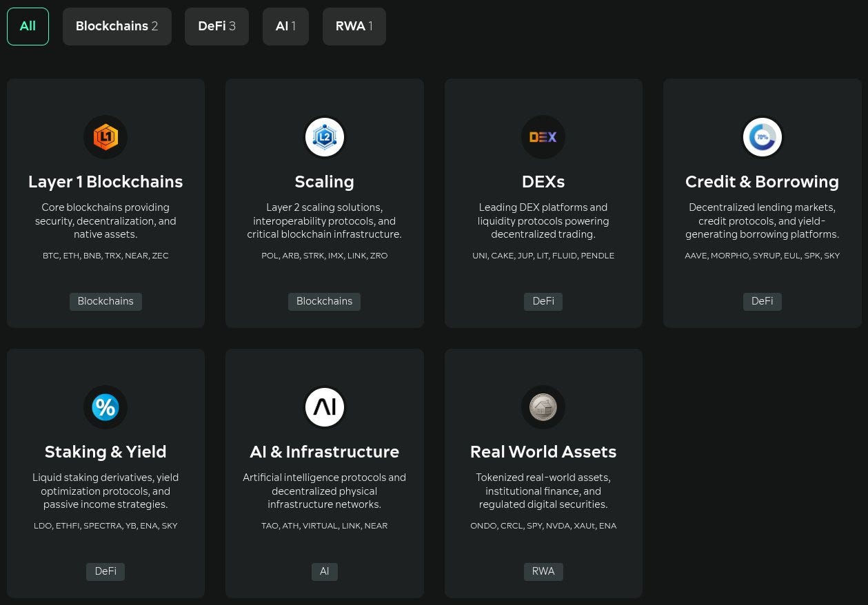Image resolution: width=868 pixels, height=605 pixels.
Task: Click the Scaling L2 hexagon icon
Action: click(324, 137)
